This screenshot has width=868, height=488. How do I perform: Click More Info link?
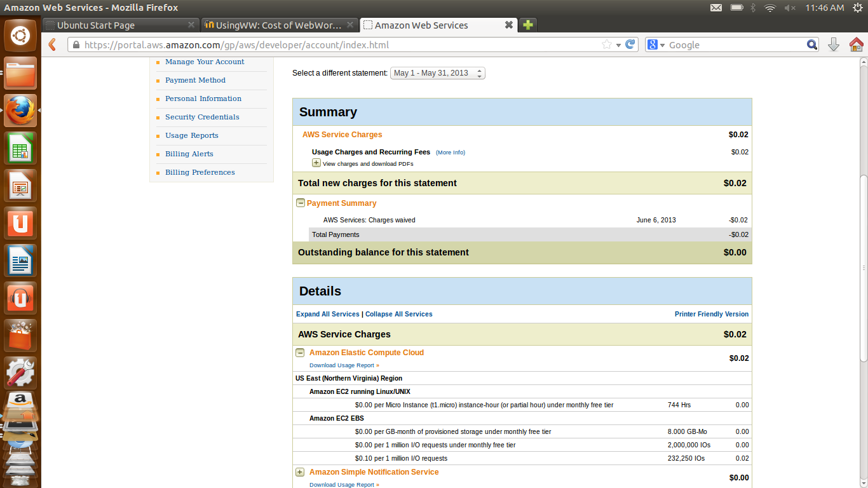451,152
